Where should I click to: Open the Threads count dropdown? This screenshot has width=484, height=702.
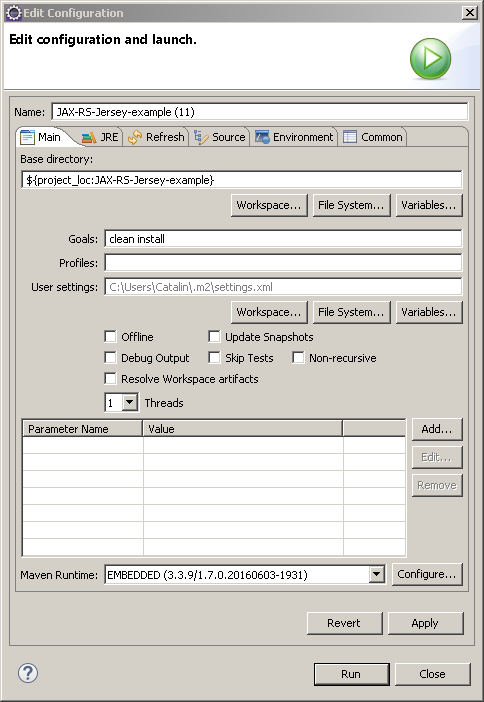tap(129, 402)
